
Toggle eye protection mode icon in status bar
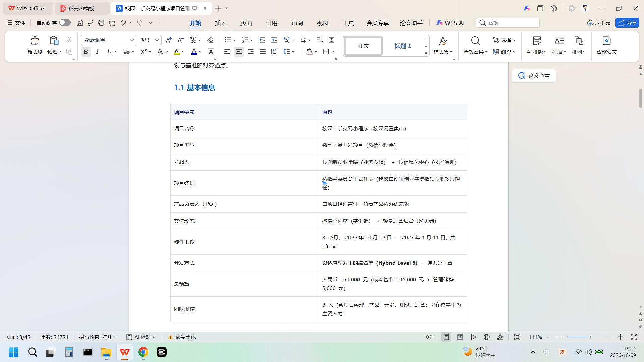click(429, 337)
